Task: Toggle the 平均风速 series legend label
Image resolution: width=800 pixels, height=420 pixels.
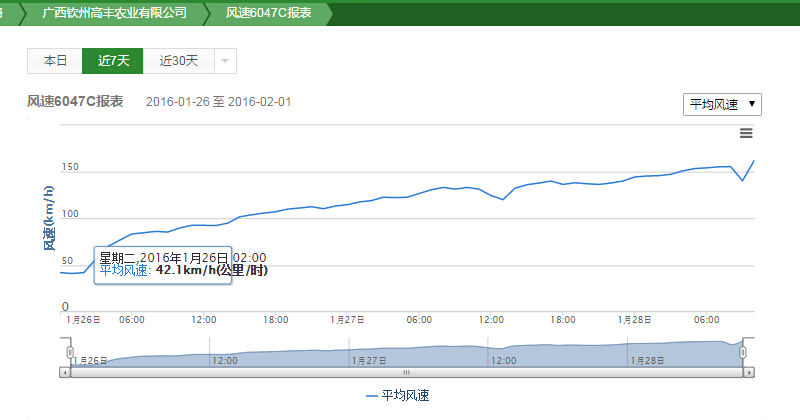Action: pos(407,396)
